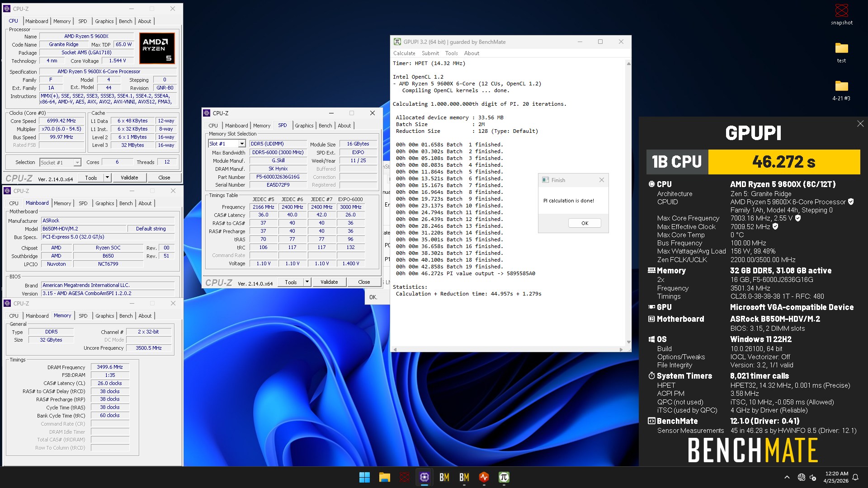Click the BIOS version 3.15 AGESA field
The height and width of the screenshot is (488, 868).
(x=108, y=293)
